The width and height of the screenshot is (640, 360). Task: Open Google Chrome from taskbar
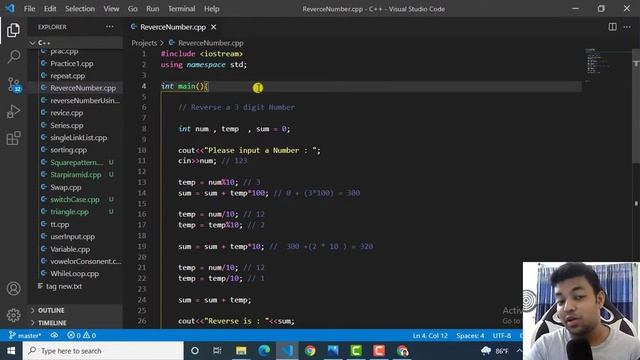[310, 351]
